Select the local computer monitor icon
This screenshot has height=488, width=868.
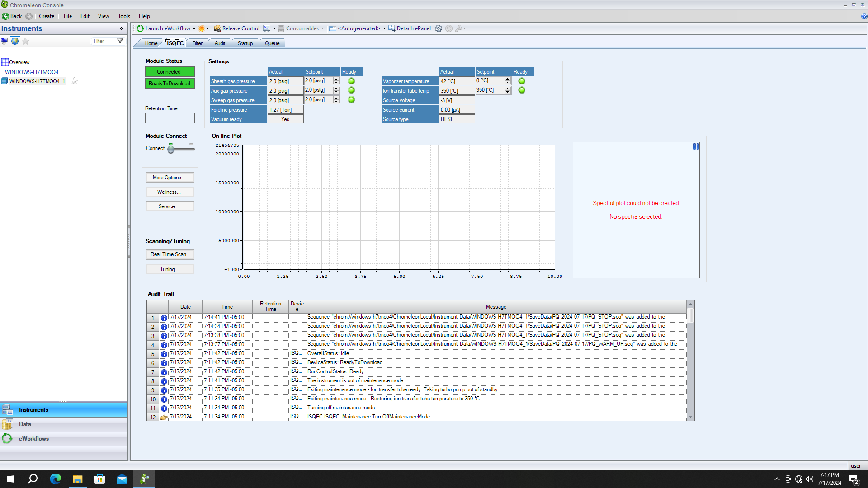pyautogui.click(x=5, y=41)
